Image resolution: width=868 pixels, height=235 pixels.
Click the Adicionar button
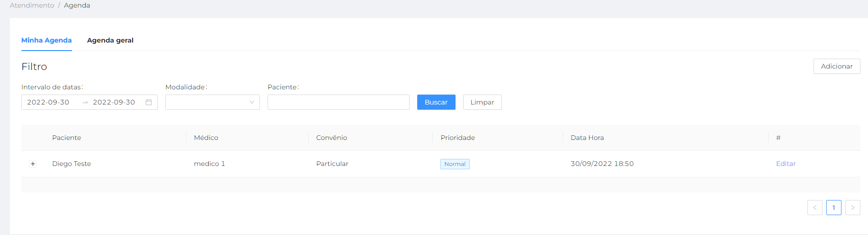point(836,66)
